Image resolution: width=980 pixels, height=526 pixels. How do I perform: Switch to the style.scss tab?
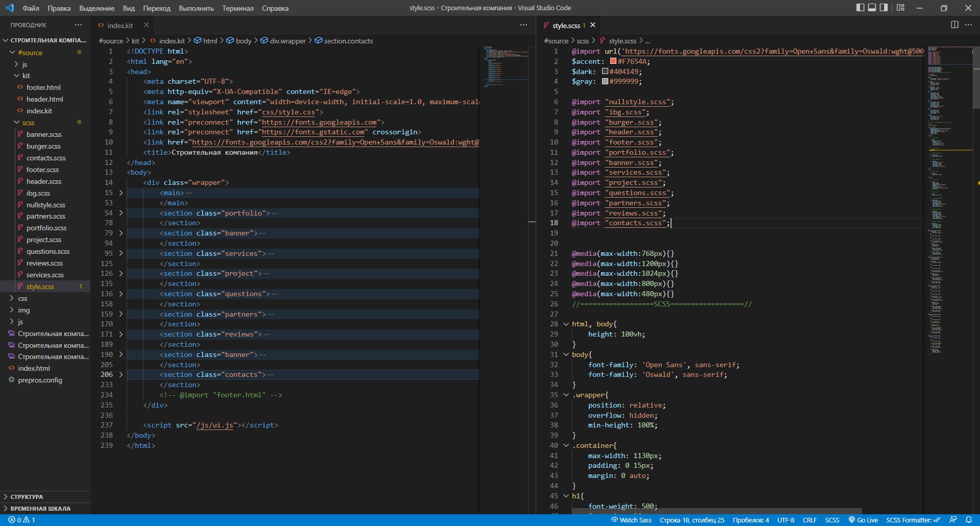click(x=566, y=25)
